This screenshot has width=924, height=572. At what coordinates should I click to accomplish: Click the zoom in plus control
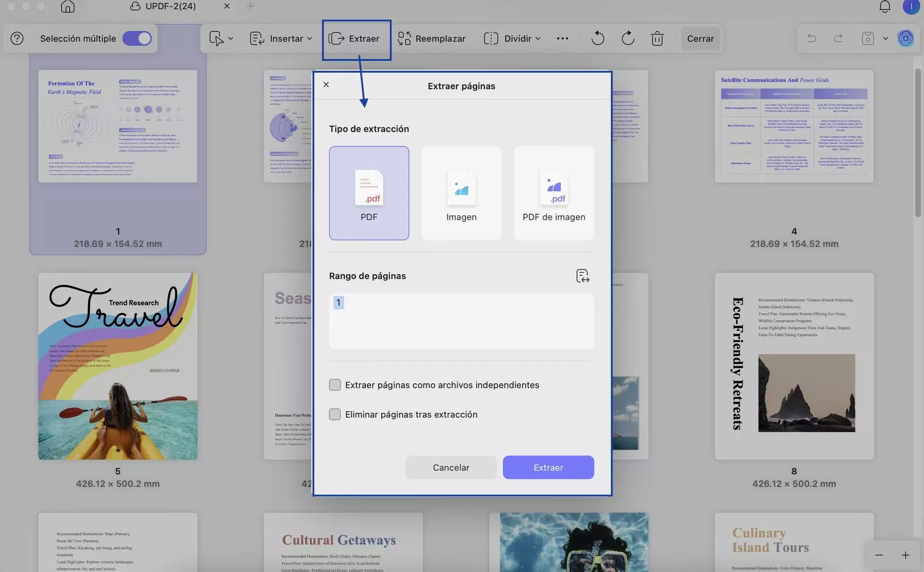click(905, 555)
